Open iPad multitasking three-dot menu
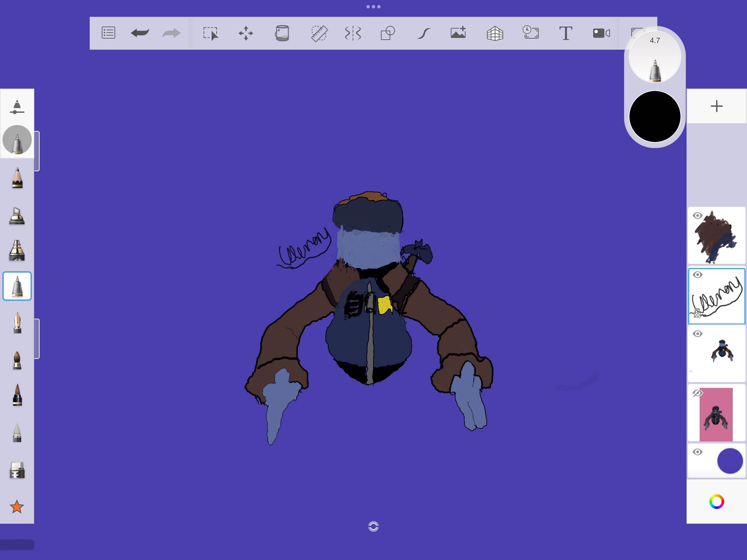 coord(373,7)
